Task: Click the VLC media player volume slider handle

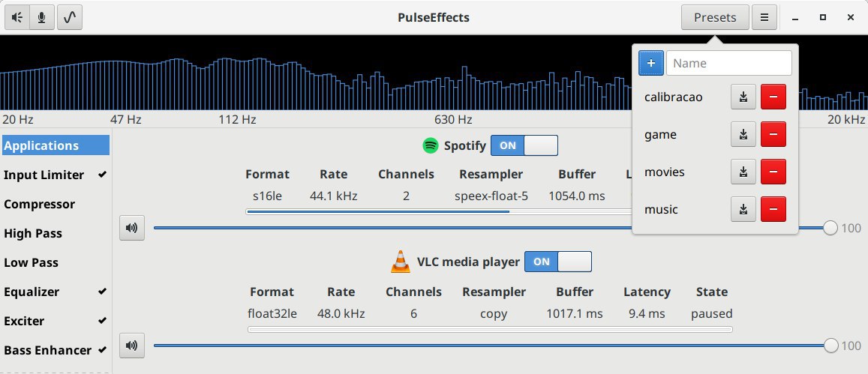Action: (x=830, y=345)
